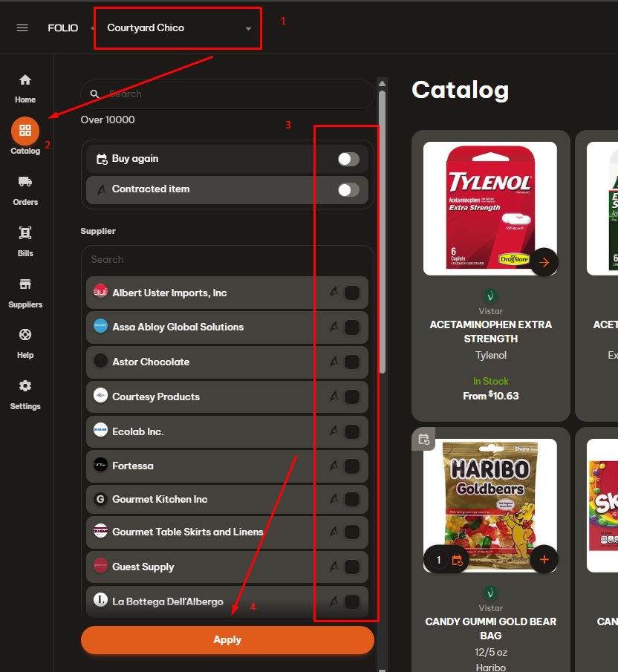Open the hamburger menu icon
Screen dimensions: 618x672
click(x=22, y=28)
